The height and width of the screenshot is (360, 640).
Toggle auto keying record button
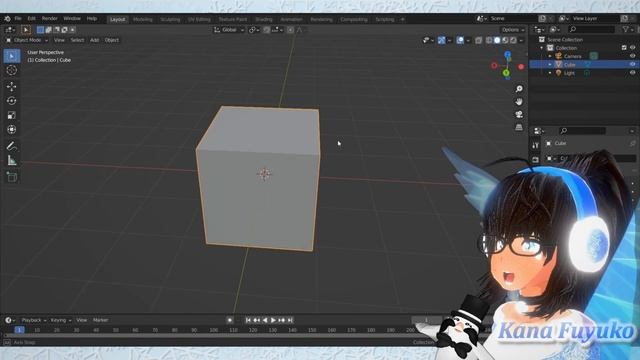(230, 320)
